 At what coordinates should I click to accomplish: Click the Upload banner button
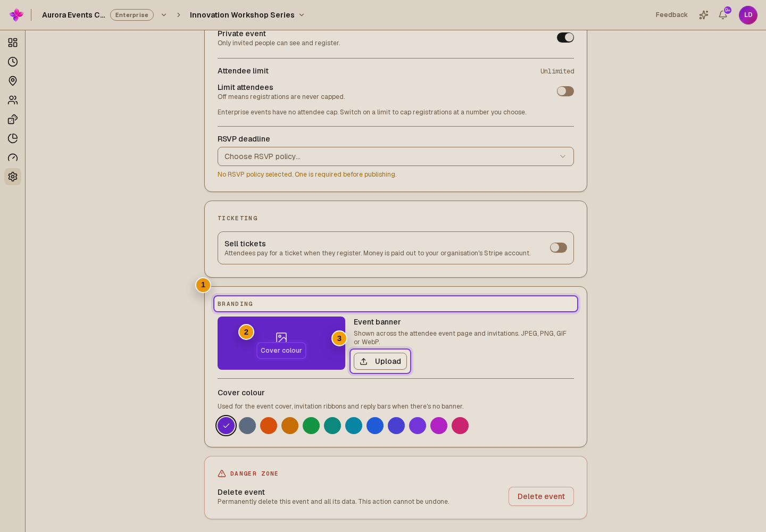(x=380, y=361)
